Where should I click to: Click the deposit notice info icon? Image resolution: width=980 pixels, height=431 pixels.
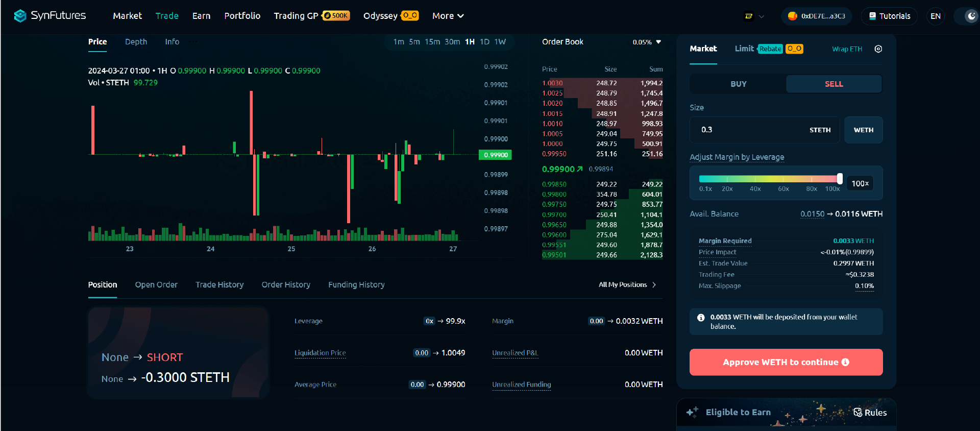point(701,318)
